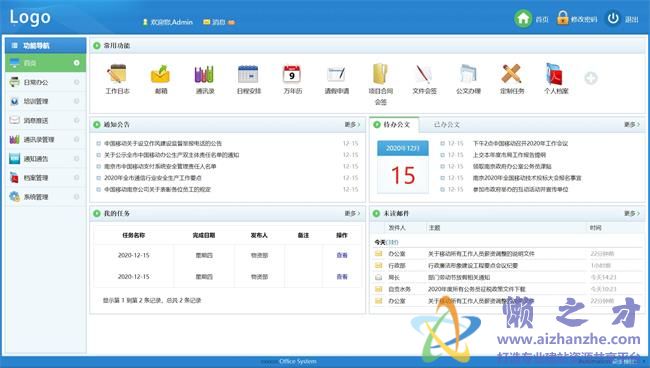Open the 定制任务 custom task shortcut
The width and height of the screenshot is (650, 368).
[512, 79]
